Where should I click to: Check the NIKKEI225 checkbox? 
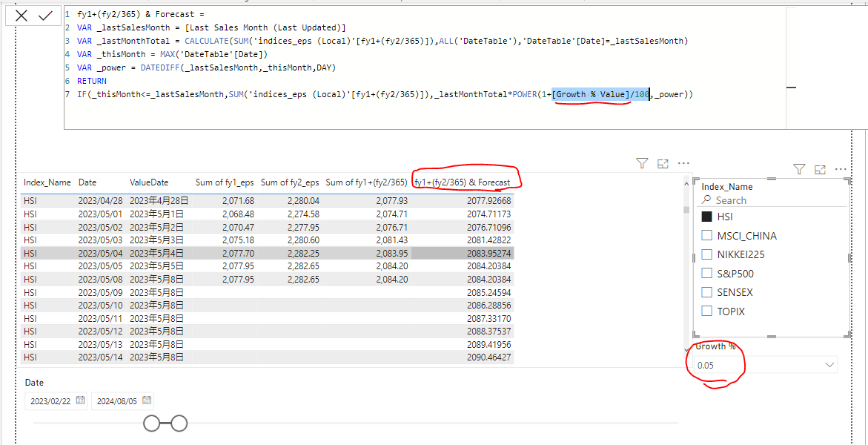coord(706,254)
